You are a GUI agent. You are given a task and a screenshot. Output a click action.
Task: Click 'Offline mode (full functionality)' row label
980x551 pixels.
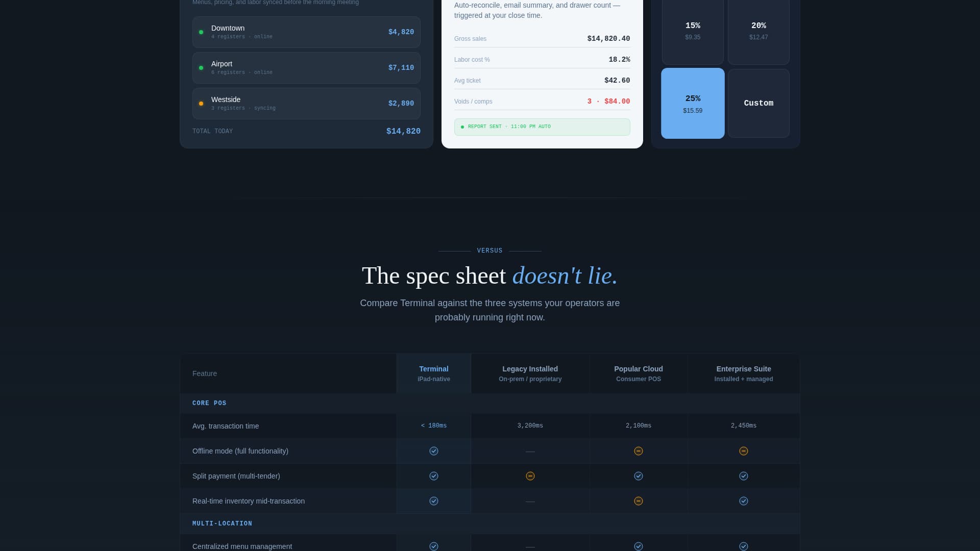coord(240,451)
